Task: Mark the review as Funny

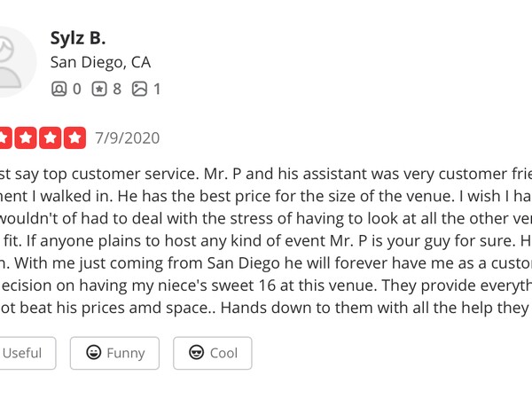Action: [x=114, y=353]
